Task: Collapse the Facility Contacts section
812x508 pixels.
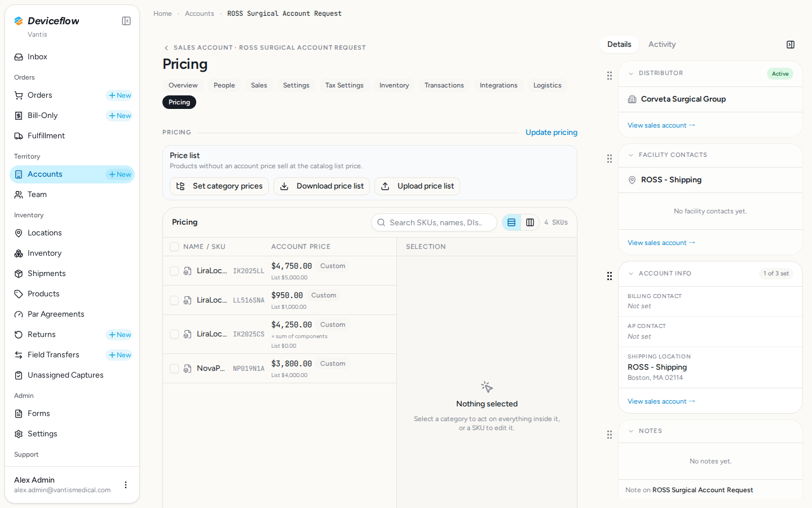Action: [x=631, y=155]
